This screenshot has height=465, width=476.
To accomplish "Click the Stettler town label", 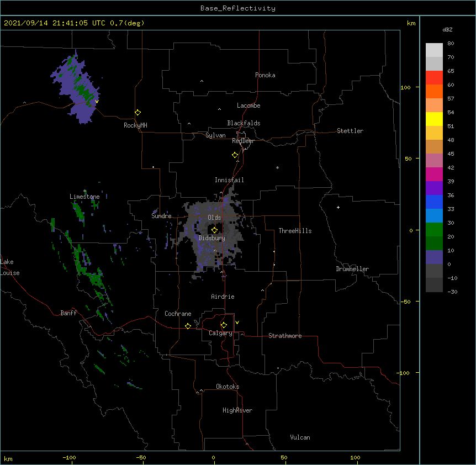I will 350,131.
